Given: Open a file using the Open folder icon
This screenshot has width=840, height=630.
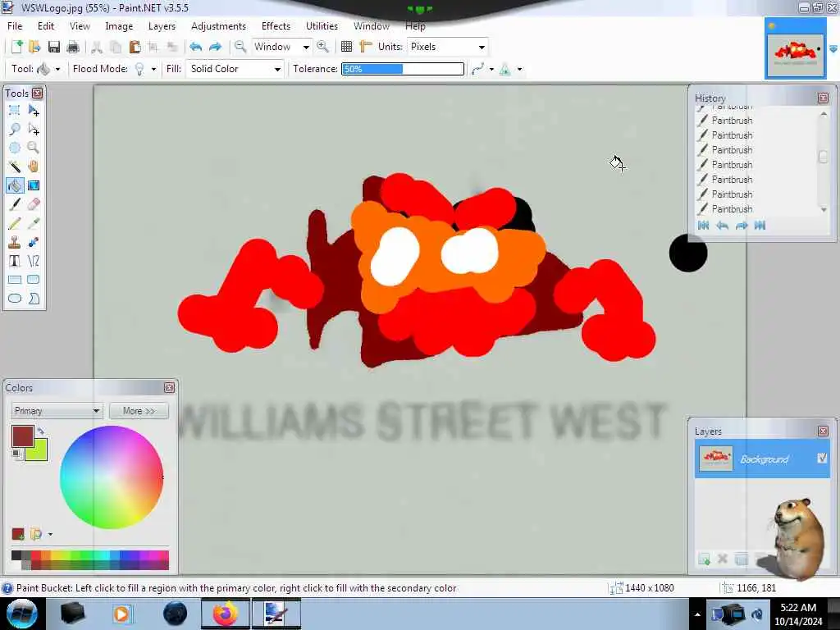Looking at the screenshot, I should 34,47.
